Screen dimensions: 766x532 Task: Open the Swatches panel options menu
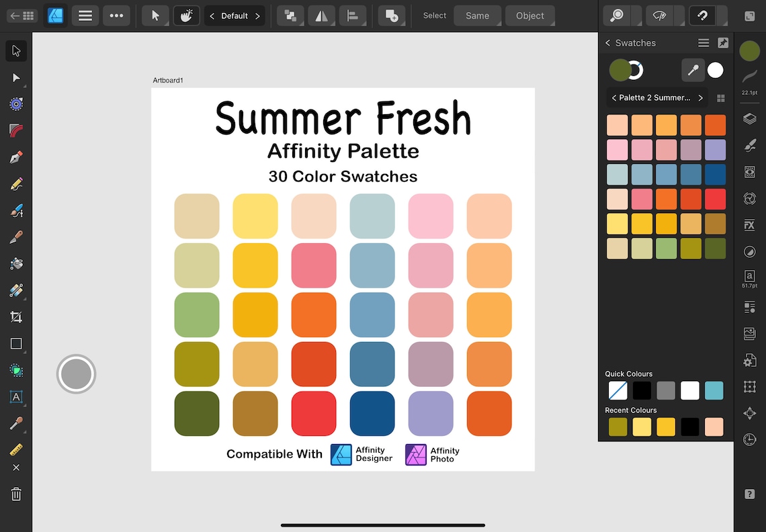coord(703,42)
